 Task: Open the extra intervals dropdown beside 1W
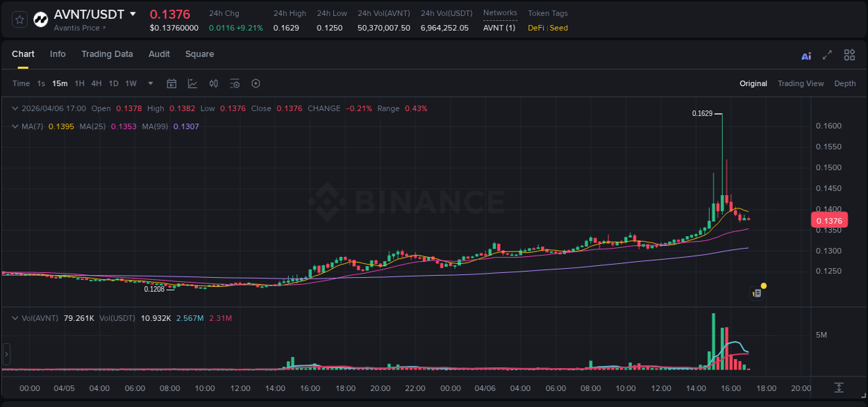tap(149, 83)
